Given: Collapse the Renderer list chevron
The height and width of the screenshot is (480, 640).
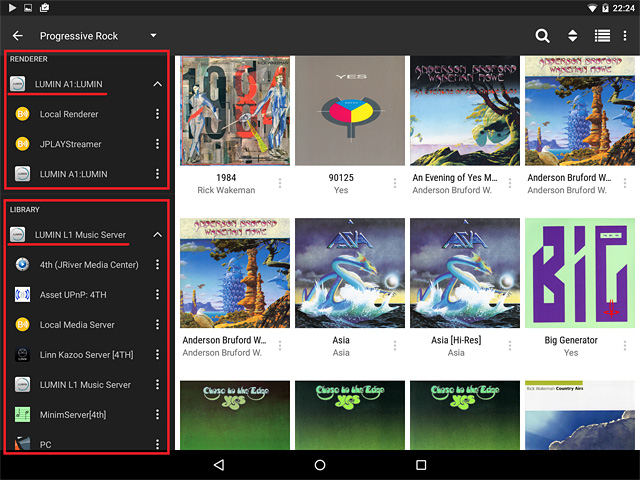Looking at the screenshot, I should tap(157, 84).
